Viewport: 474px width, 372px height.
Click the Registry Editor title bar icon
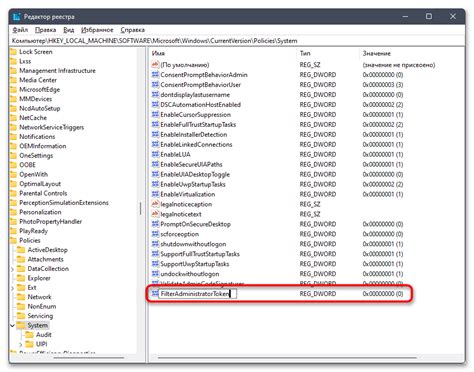click(17, 17)
